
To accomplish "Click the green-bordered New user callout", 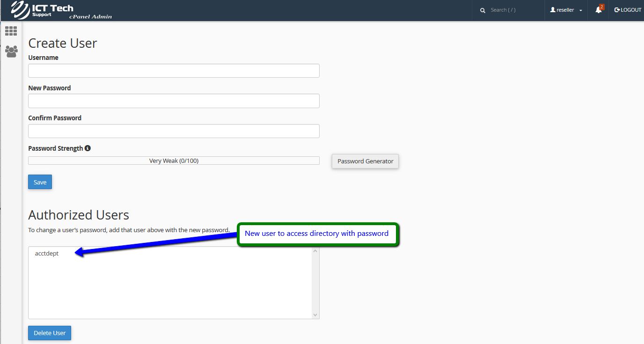I will [317, 234].
